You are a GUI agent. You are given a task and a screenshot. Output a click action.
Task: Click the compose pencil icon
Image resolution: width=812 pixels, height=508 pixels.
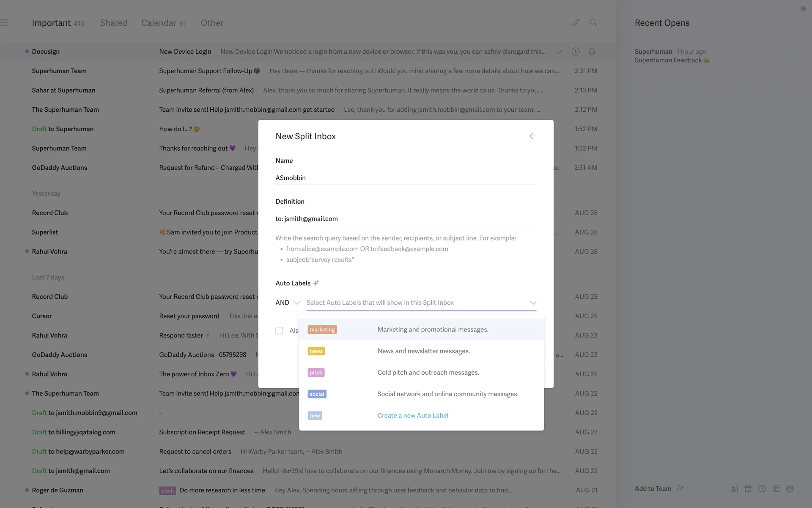[576, 23]
